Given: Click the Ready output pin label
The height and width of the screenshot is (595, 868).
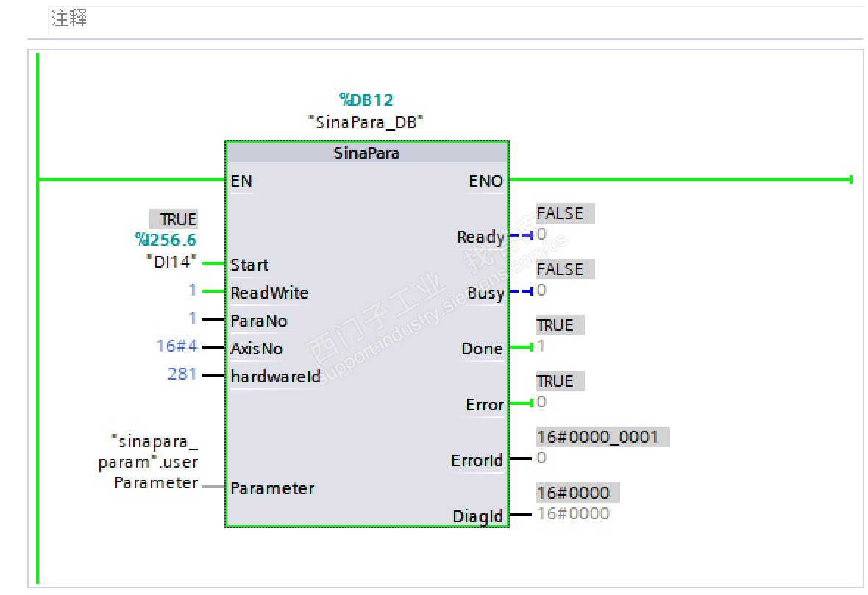Looking at the screenshot, I should (480, 237).
